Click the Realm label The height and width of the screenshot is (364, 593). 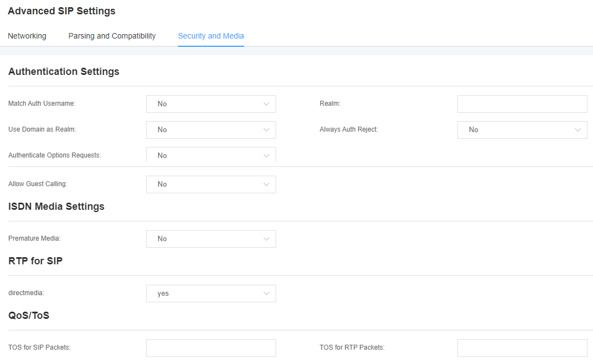[330, 104]
